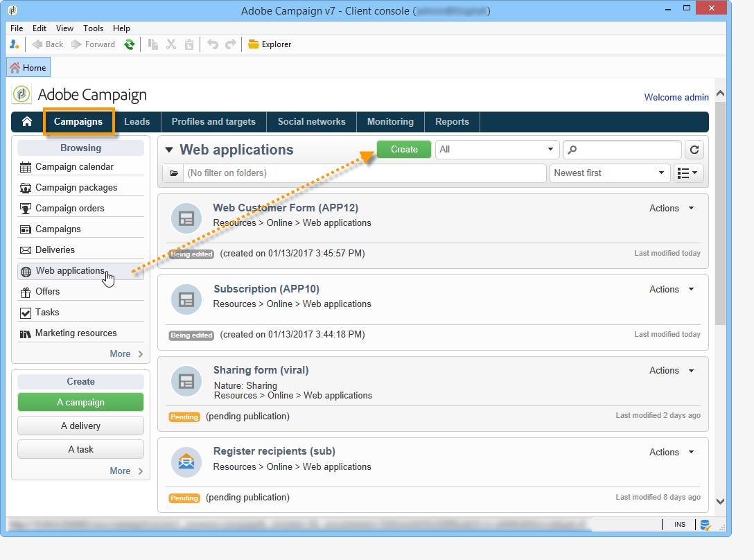Click More under Browsing panel

pyautogui.click(x=126, y=354)
